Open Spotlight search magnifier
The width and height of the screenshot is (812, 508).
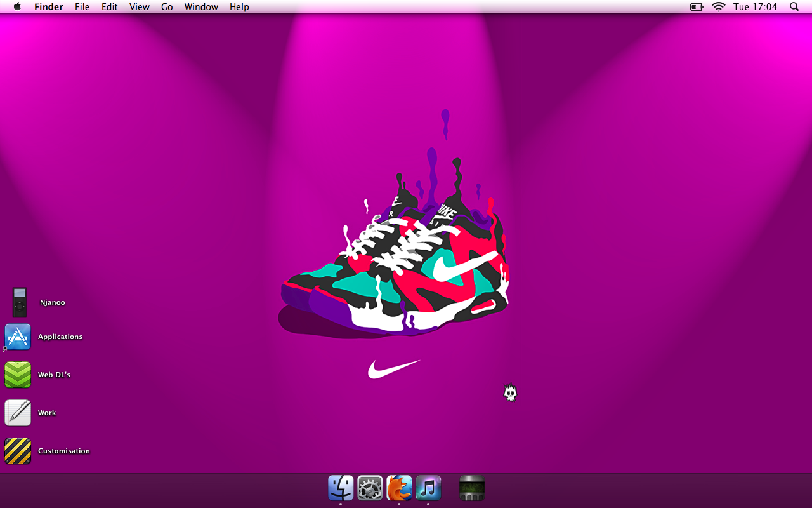click(794, 7)
